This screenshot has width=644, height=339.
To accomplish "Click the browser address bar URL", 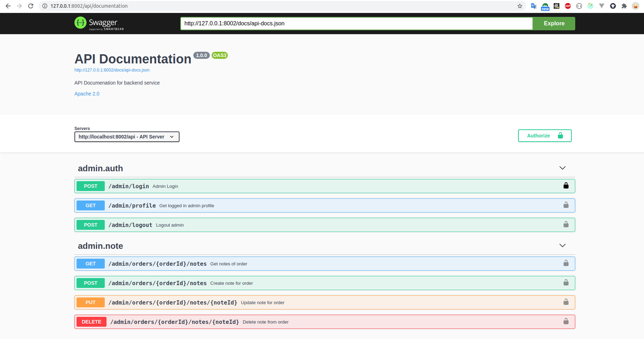I will coord(89,6).
